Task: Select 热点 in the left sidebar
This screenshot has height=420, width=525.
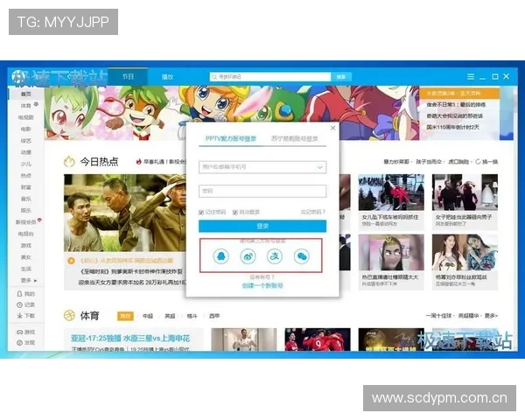Action: [25, 176]
